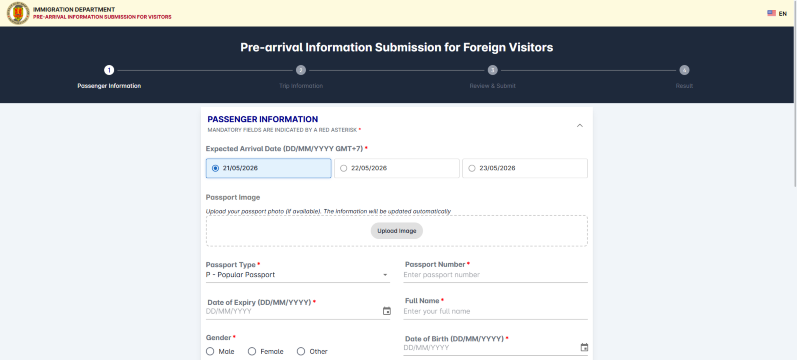Viewport: 797px width, 360px height.
Task: Click step 2 circle in progress bar
Action: point(300,70)
